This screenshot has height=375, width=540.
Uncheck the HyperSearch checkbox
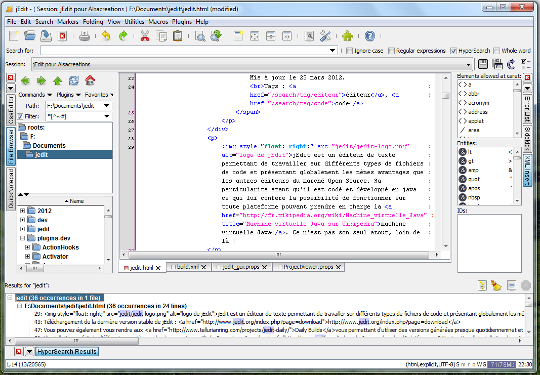pos(454,51)
